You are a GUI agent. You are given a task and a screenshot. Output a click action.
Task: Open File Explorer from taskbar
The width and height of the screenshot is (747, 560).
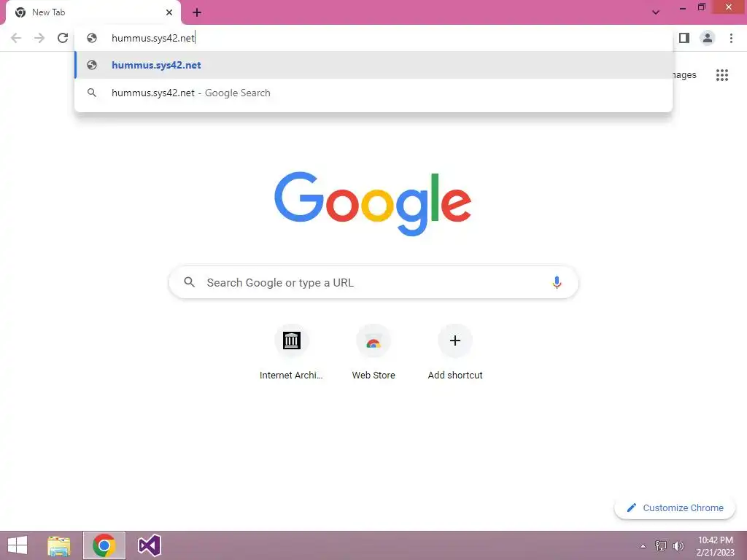tap(59, 545)
